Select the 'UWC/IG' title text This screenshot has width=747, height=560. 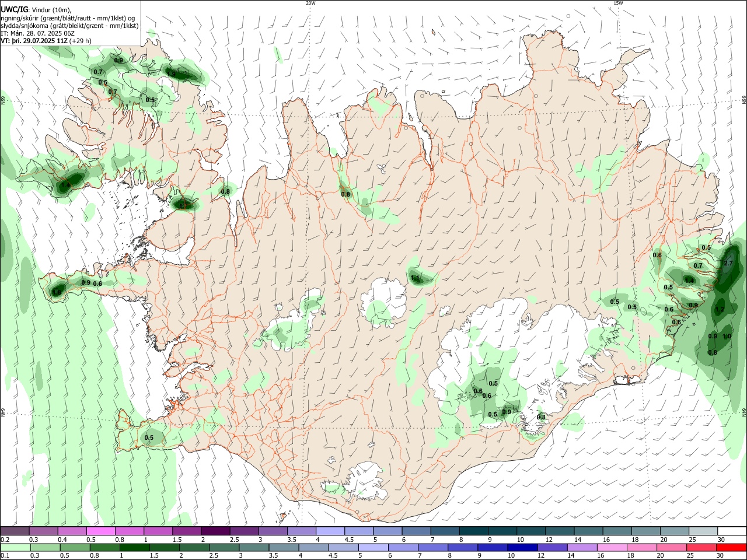pyautogui.click(x=14, y=9)
